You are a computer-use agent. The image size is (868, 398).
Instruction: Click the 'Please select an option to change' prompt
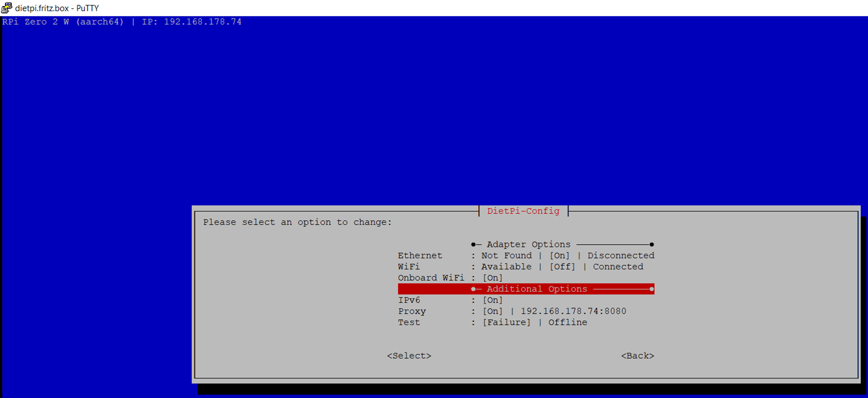coord(297,222)
